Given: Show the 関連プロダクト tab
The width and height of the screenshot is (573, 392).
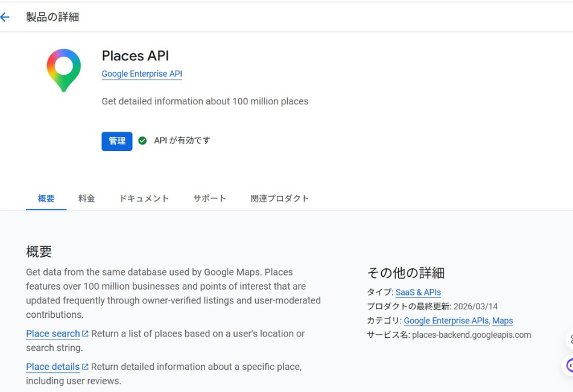Looking at the screenshot, I should coord(279,198).
